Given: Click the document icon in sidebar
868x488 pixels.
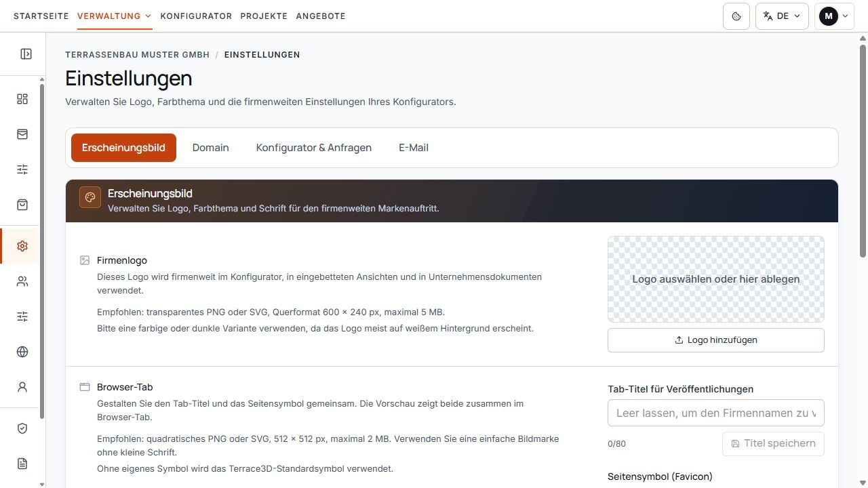Looking at the screenshot, I should [x=22, y=464].
